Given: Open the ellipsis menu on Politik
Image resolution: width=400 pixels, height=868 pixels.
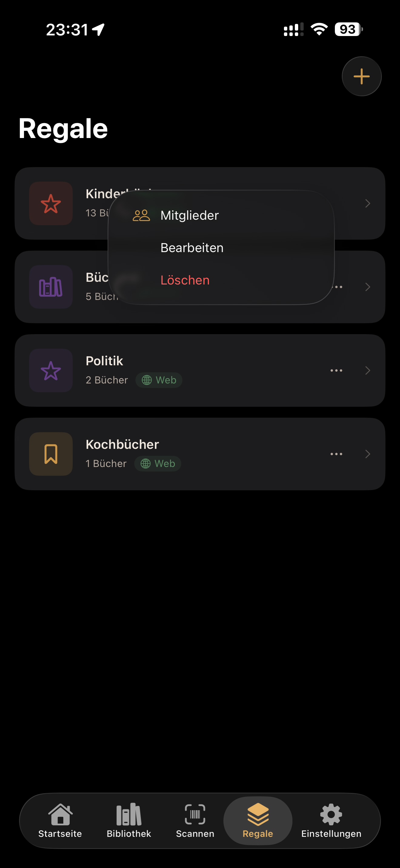Looking at the screenshot, I should (x=336, y=370).
